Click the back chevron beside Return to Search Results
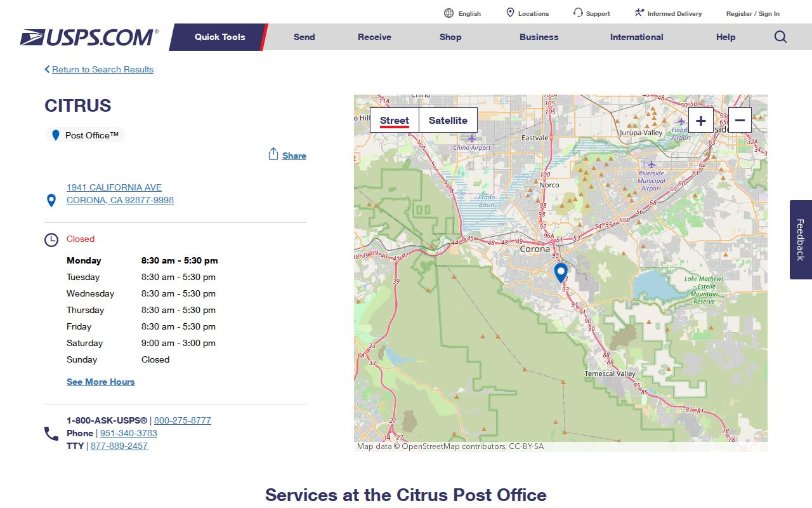Screen dimensions: 812x508 [x=47, y=69]
